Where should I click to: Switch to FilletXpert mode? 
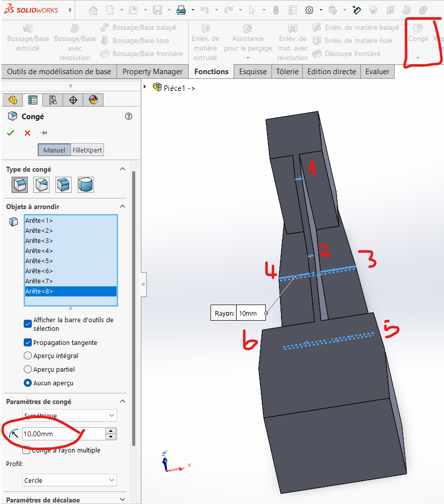point(87,150)
